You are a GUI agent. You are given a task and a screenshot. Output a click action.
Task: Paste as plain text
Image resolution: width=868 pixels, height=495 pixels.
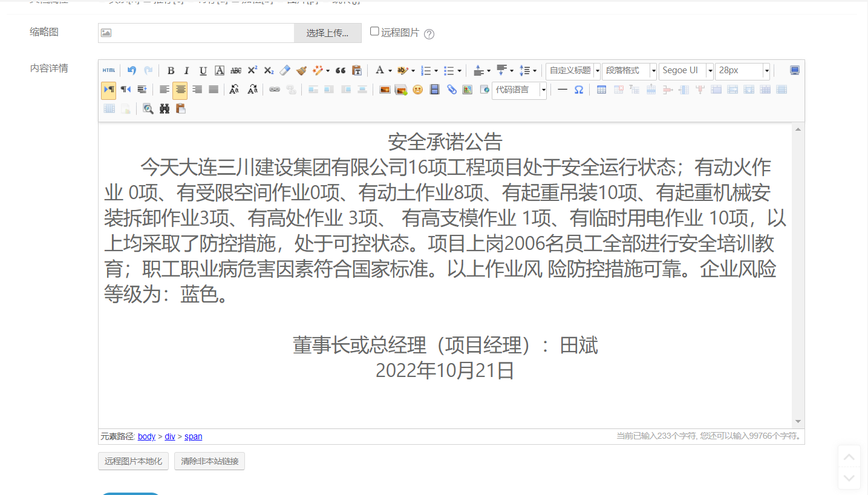point(357,71)
